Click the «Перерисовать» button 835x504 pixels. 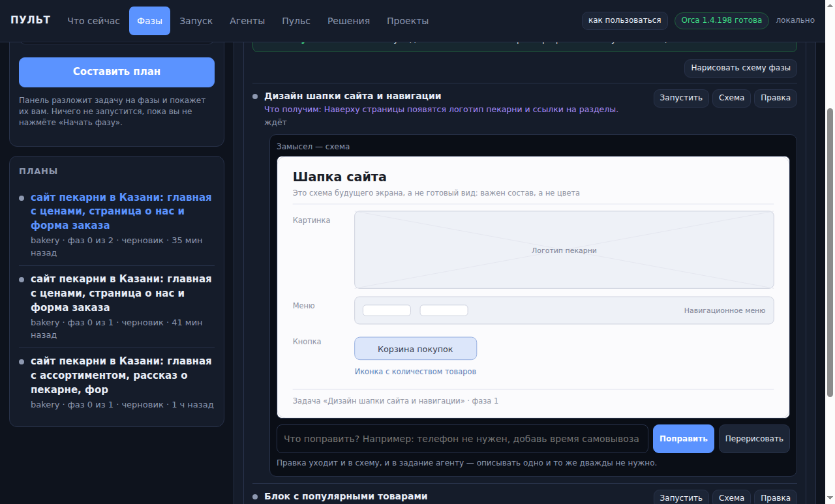pyautogui.click(x=754, y=439)
